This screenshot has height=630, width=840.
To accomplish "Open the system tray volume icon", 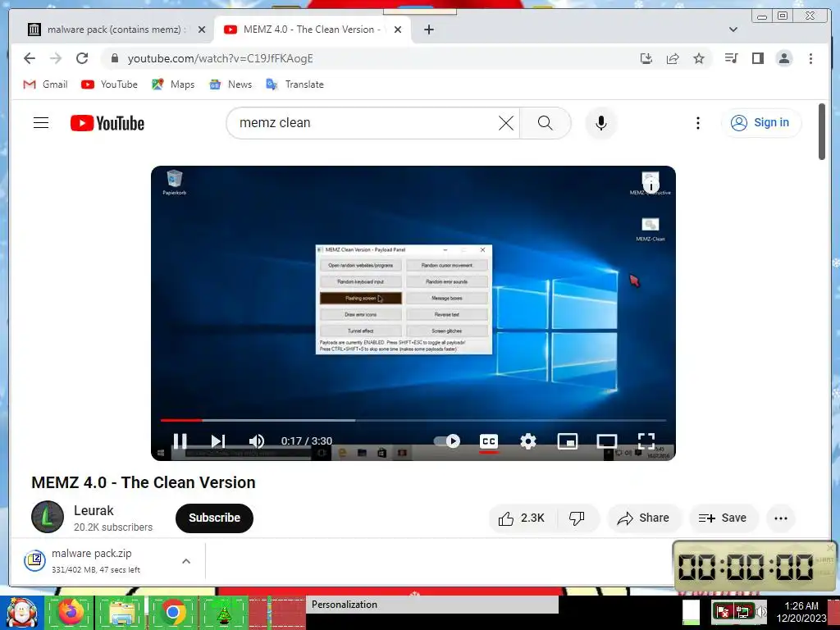I will pyautogui.click(x=761, y=611).
